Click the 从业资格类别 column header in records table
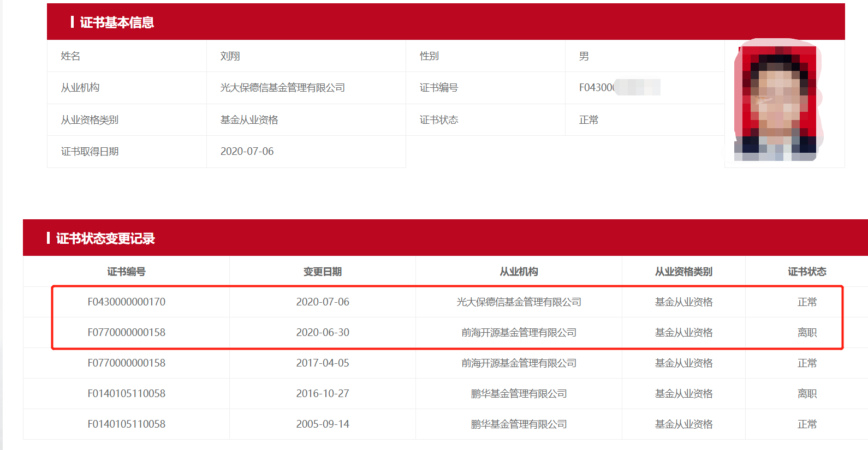Screen dimensions: 868x450 coord(683,272)
